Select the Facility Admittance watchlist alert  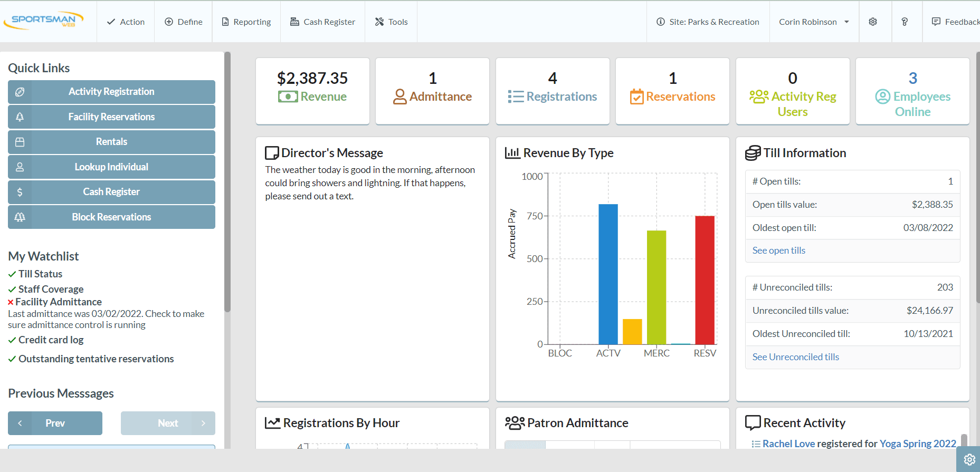point(58,302)
